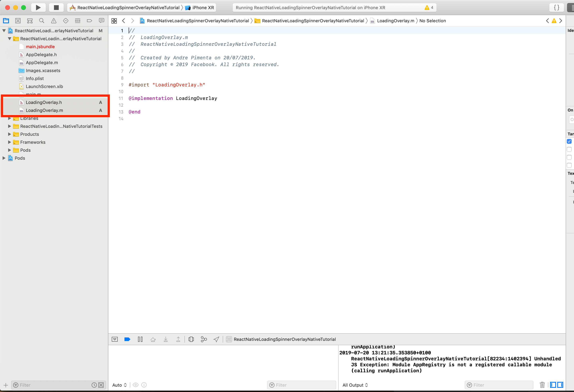Toggle breakpoints activation blue icon

click(127, 339)
